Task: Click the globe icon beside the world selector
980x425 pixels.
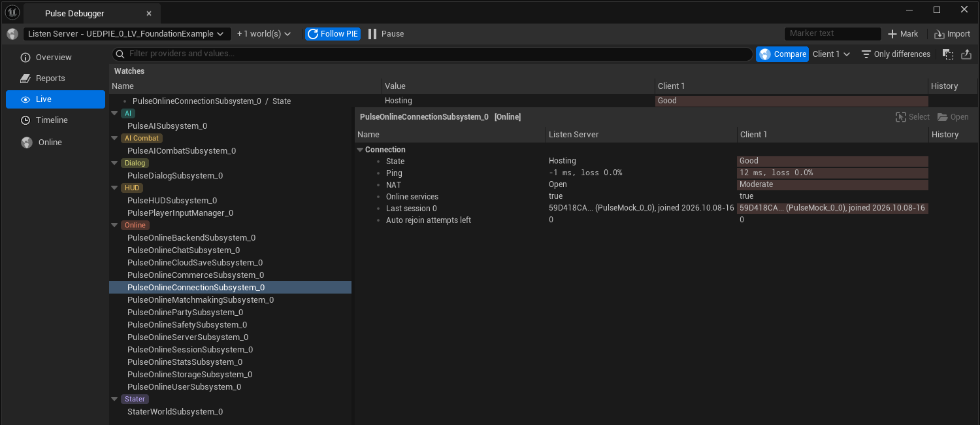Action: 12,34
